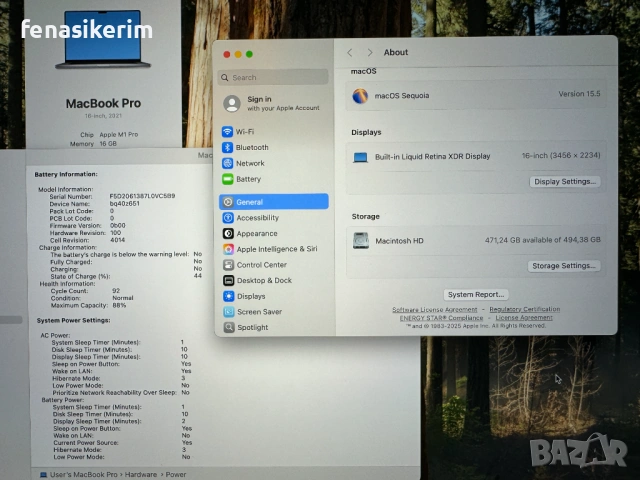The width and height of the screenshot is (640, 480).
Task: Open the Displays sun icon
Action: 229,296
